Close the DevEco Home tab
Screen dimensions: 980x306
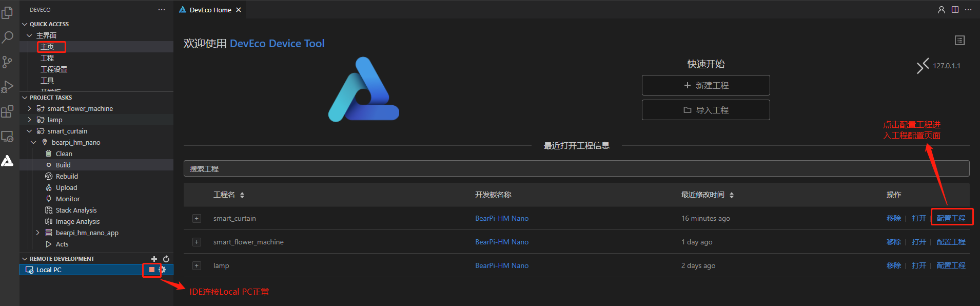239,10
